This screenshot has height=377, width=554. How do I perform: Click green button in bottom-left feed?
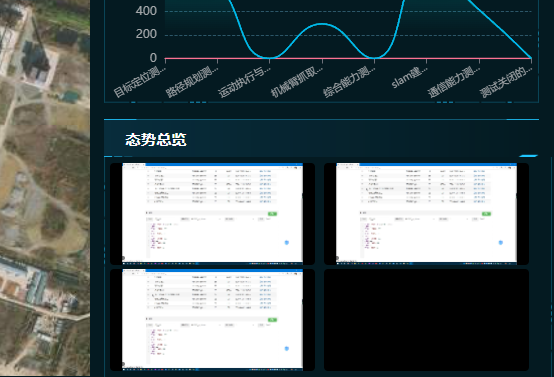click(272, 320)
